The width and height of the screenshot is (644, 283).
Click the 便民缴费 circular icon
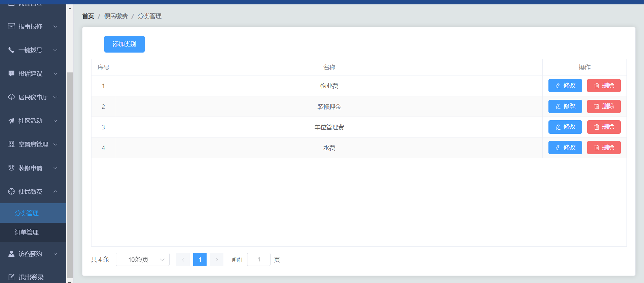point(11,191)
